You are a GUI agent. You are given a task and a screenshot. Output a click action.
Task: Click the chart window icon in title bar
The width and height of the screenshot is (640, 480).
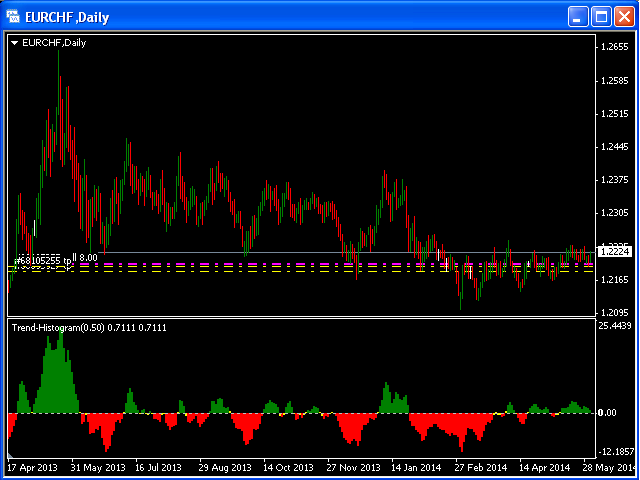pos(13,17)
